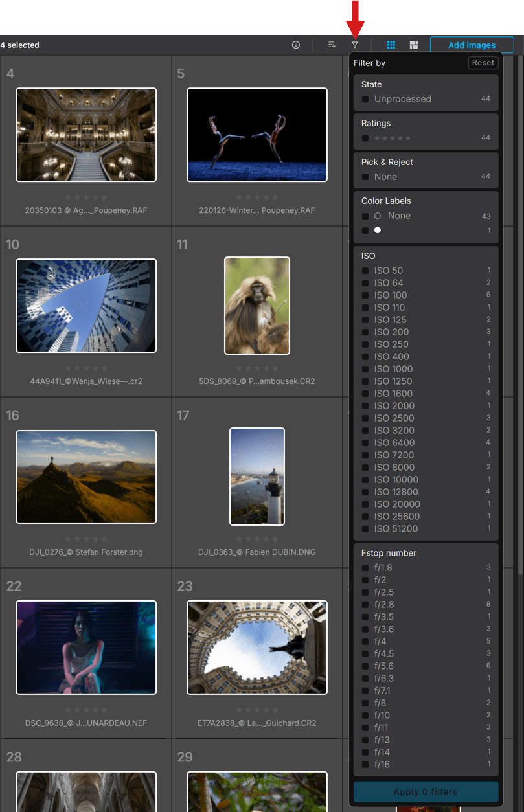Select the courtyard sky photo thumbnail

[x=257, y=648]
